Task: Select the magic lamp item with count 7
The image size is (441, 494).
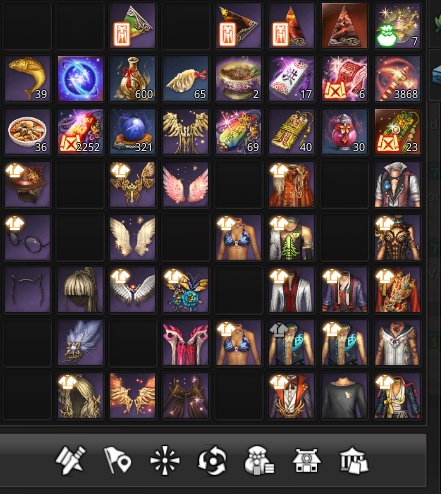Action: [x=398, y=26]
